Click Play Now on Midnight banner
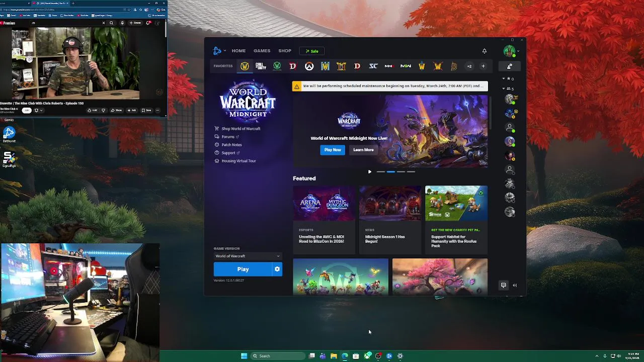 (333, 150)
